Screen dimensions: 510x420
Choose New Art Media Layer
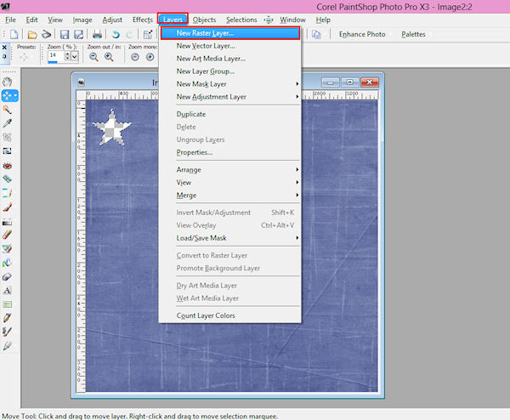point(230,59)
